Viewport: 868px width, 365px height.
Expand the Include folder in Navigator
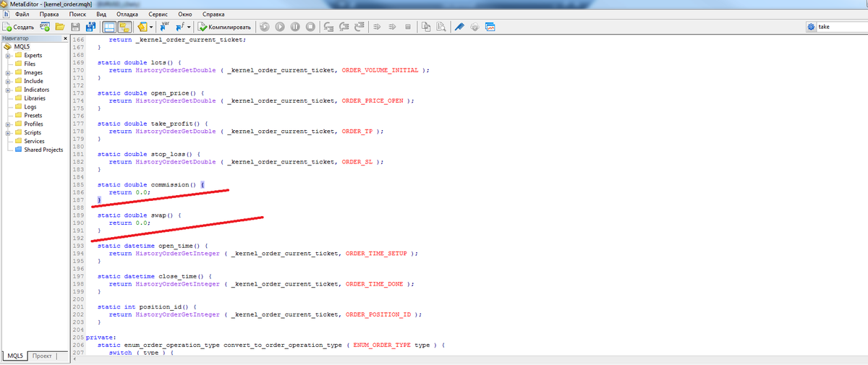pyautogui.click(x=7, y=81)
